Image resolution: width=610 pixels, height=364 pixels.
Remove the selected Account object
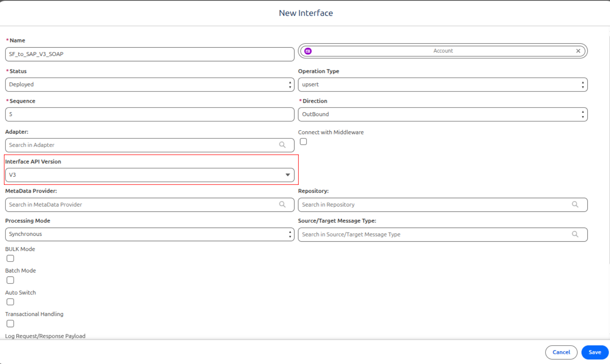[578, 51]
